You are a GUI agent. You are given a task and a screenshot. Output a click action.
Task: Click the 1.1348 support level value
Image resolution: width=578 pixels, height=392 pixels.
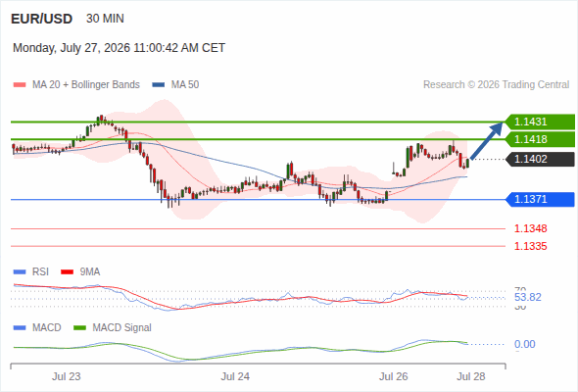pyautogui.click(x=530, y=228)
